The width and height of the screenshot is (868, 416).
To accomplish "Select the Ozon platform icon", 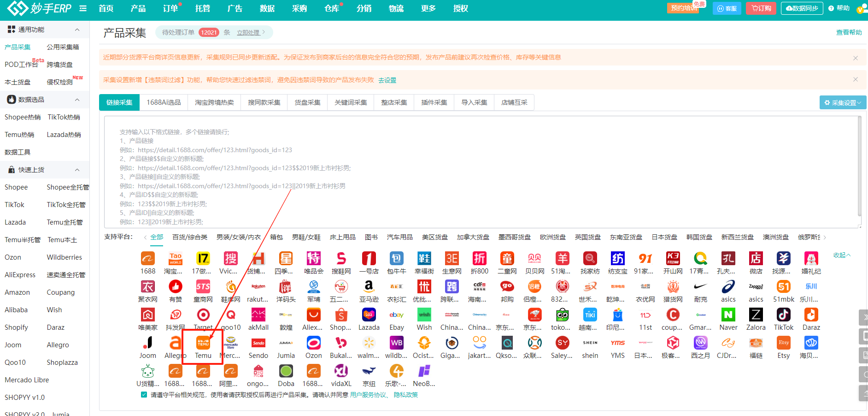I will [x=313, y=344].
